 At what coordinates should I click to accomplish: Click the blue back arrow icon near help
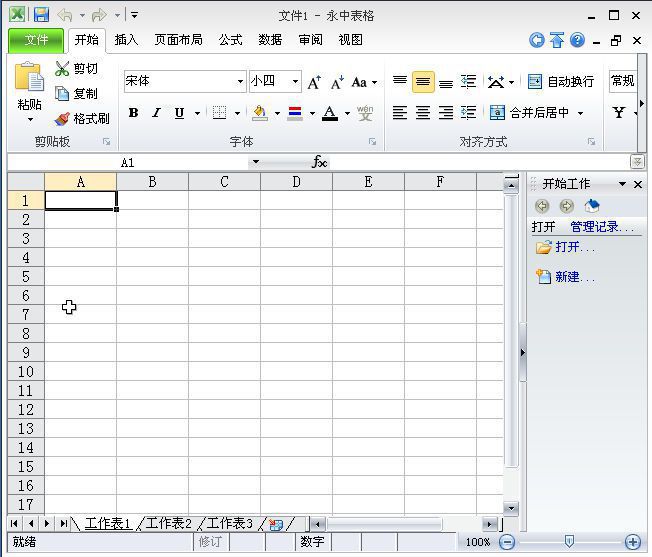(537, 40)
